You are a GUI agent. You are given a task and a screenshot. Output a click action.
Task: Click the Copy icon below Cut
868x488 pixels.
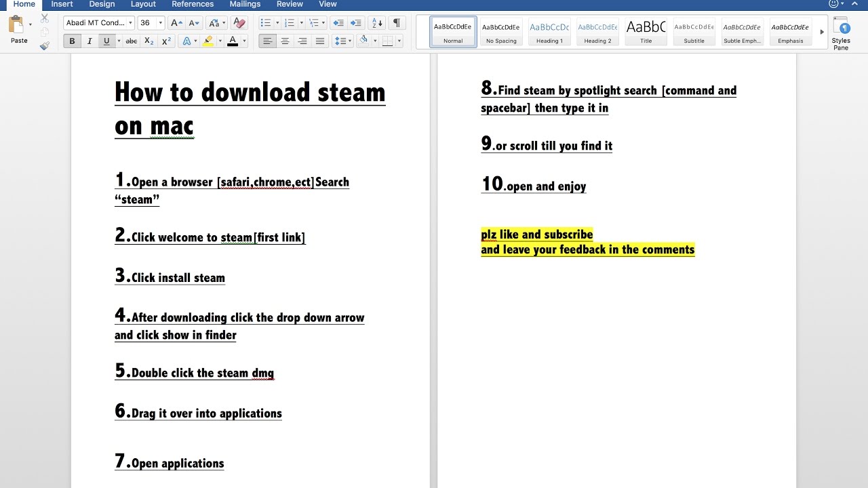[45, 32]
